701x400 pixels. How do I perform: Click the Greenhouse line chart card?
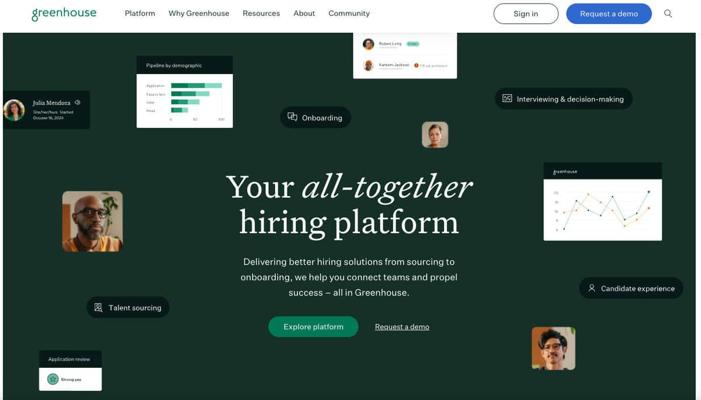603,202
